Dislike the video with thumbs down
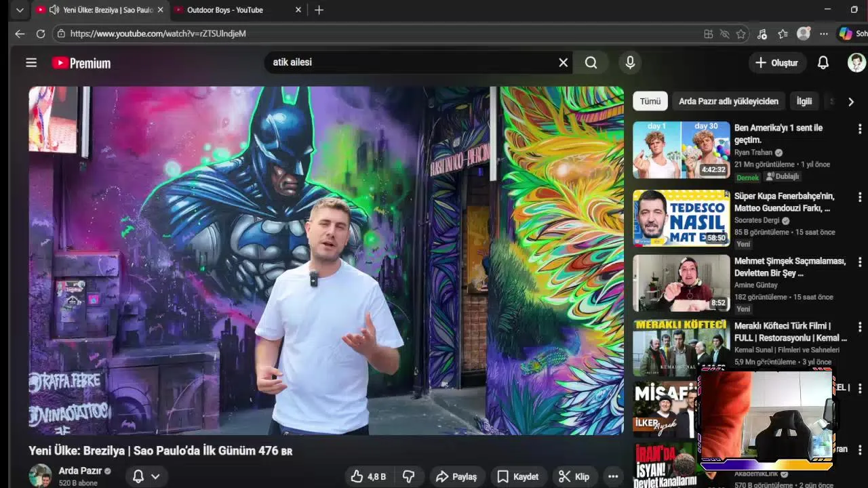868x488 pixels. (408, 476)
